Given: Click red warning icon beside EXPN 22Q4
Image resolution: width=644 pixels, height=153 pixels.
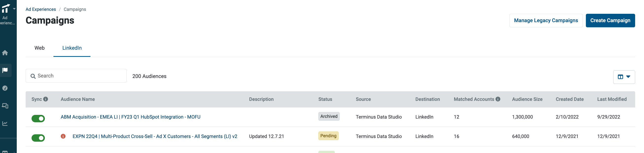Looking at the screenshot, I should tap(63, 136).
